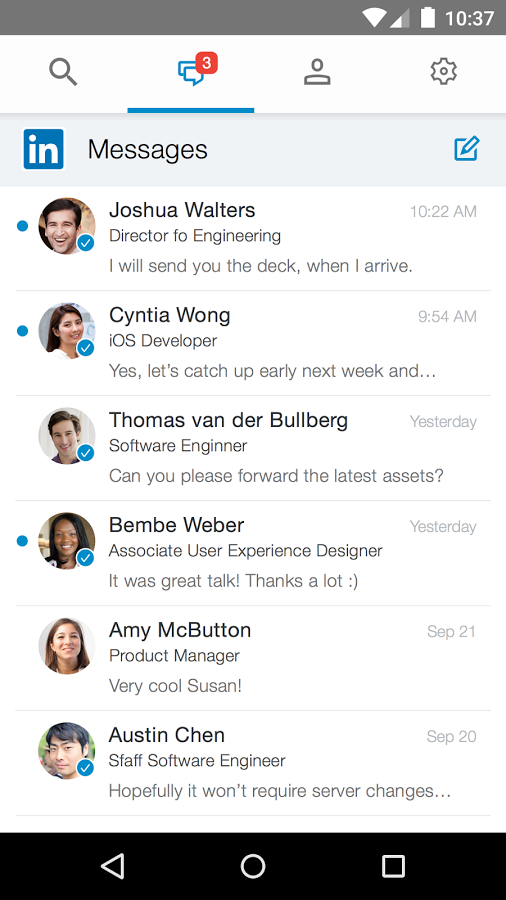Screen dimensions: 506x900
Task: Tap the Android back button
Action: (x=112, y=866)
